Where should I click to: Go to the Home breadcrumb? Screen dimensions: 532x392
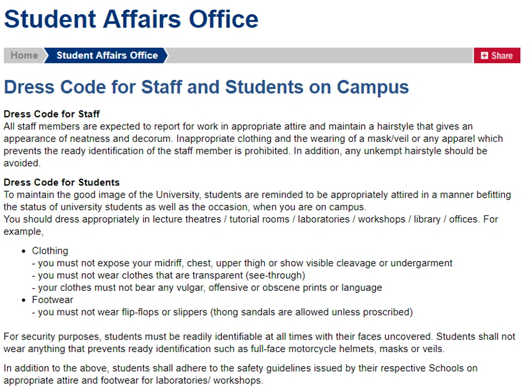[24, 55]
